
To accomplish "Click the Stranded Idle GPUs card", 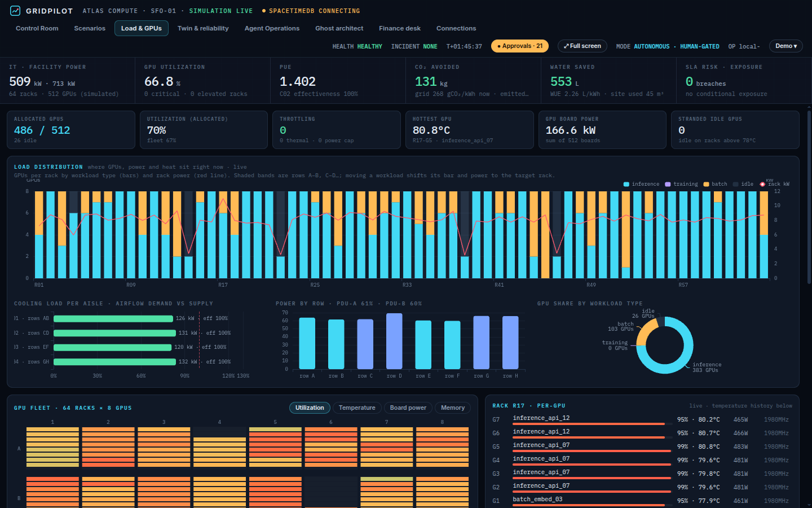I will 735,130.
